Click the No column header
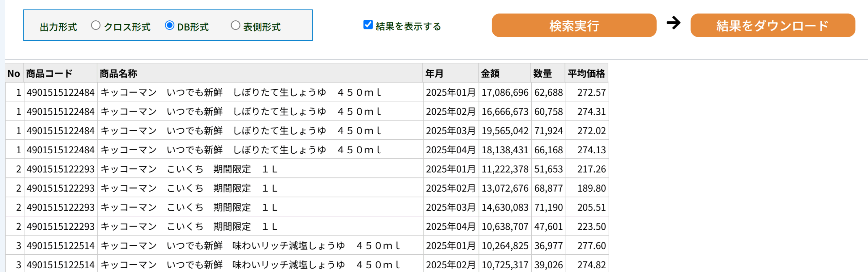This screenshot has width=868, height=272. coord(14,73)
